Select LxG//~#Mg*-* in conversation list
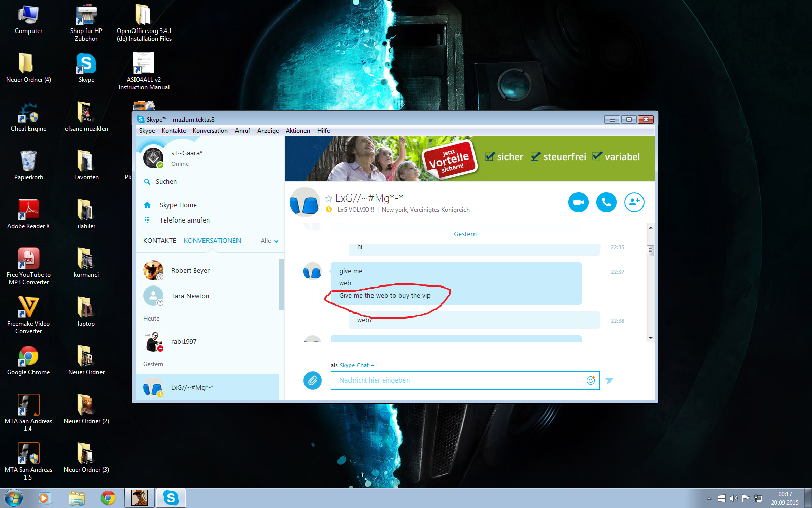Viewport: 812px width, 508px height. point(207,387)
